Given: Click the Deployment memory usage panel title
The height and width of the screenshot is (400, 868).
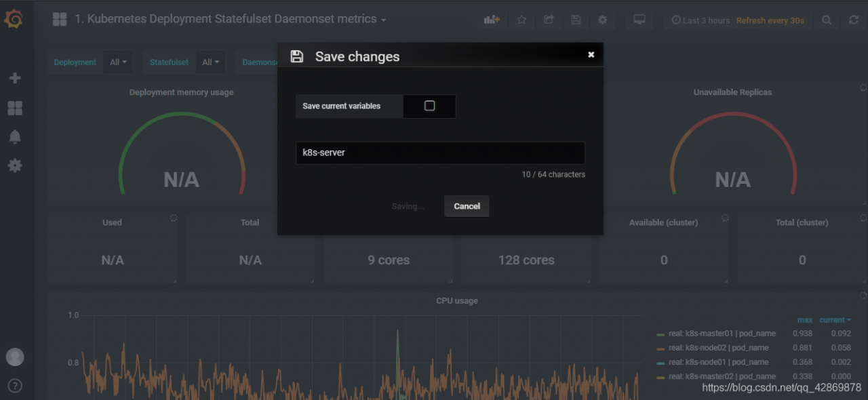Looking at the screenshot, I should [x=181, y=92].
